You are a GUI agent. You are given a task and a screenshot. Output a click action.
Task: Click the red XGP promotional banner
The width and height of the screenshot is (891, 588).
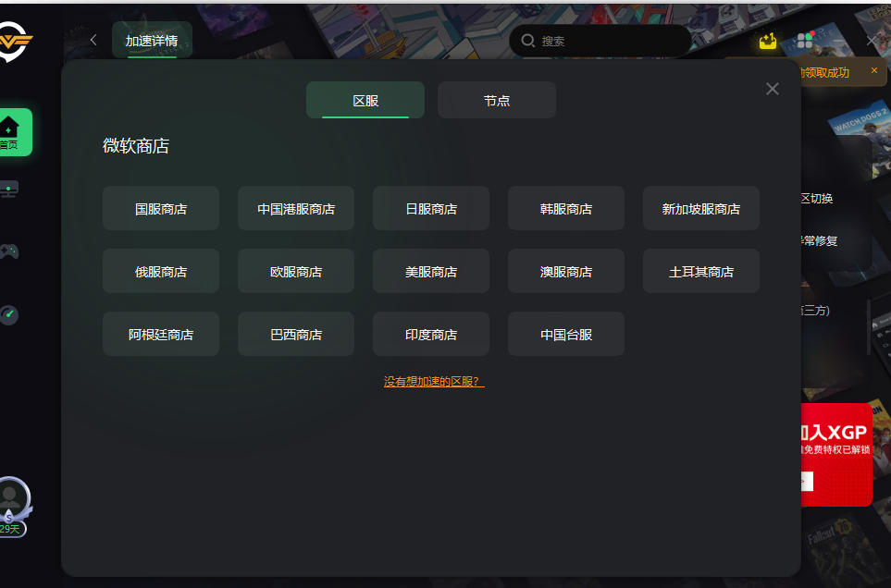click(x=836, y=455)
